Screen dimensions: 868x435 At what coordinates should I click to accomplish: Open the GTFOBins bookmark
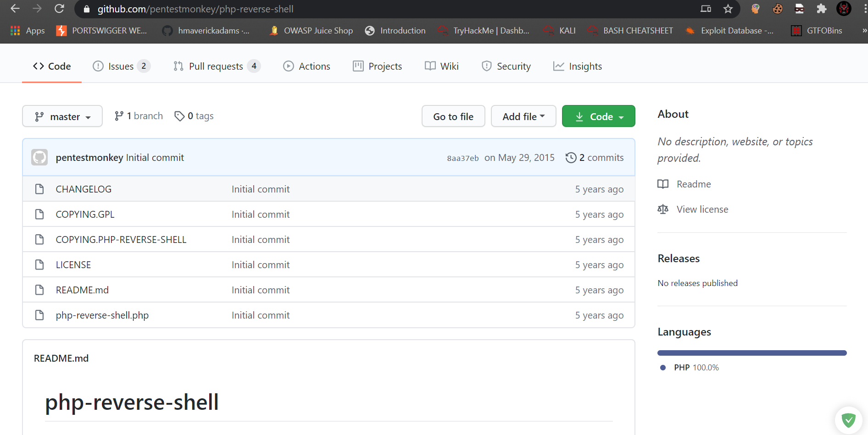pos(817,31)
